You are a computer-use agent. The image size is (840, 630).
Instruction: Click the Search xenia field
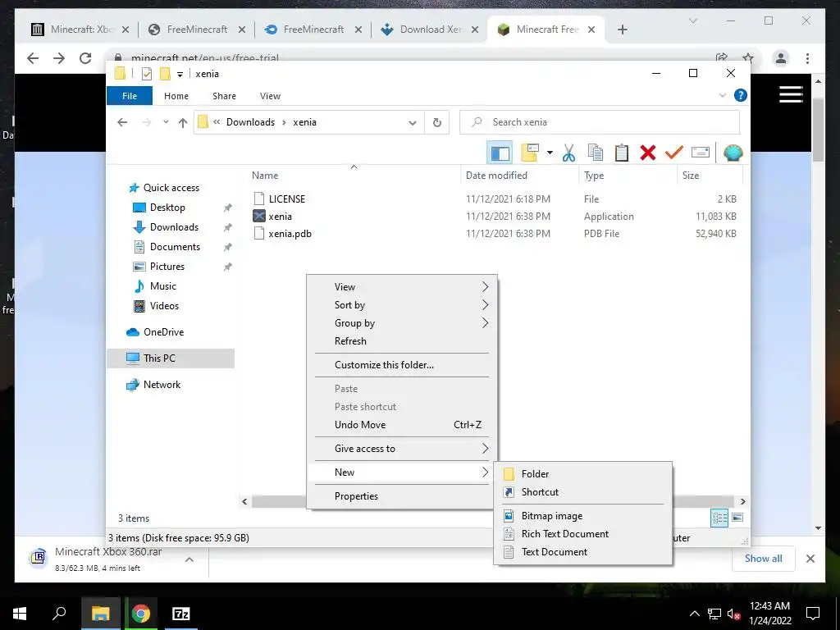tap(600, 123)
